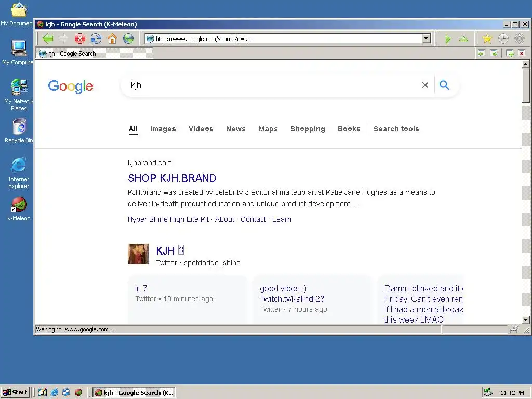Open History clock icon
The width and height of the screenshot is (532, 399).
503,39
